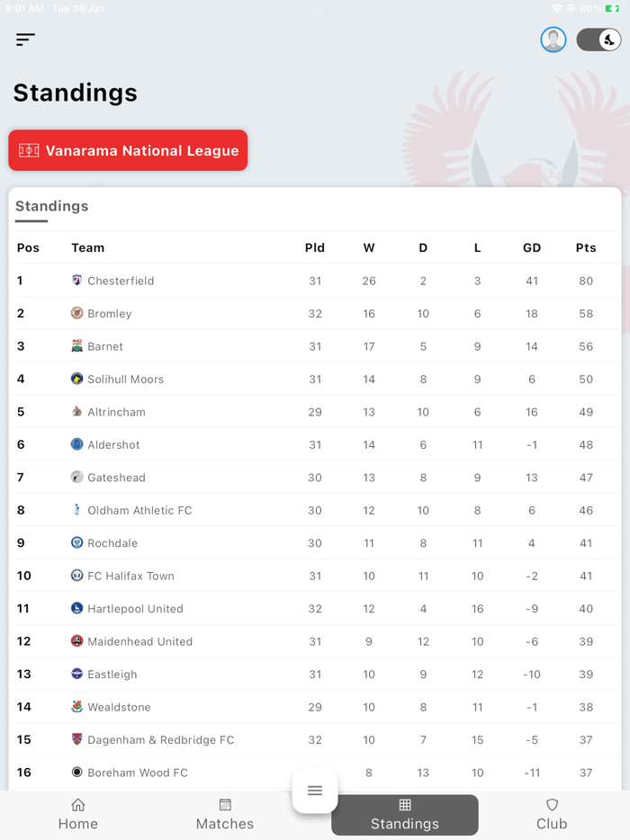Viewport: 630px width, 840px height.
Task: Tap the Solihull Moors badge
Action: (x=76, y=379)
